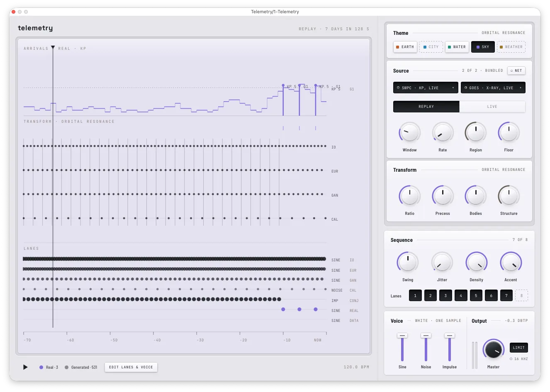The image size is (550, 392).
Task: Select the Earth theme
Action: pos(405,47)
